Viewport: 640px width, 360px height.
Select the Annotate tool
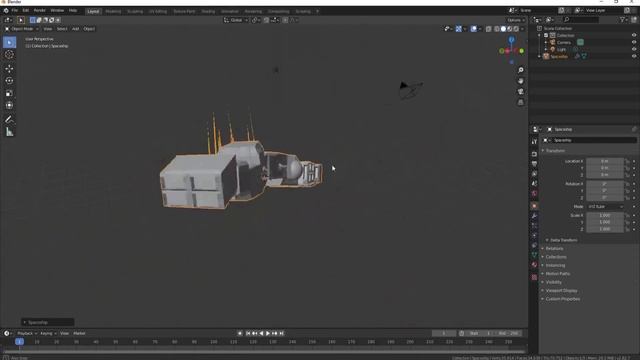(9, 120)
